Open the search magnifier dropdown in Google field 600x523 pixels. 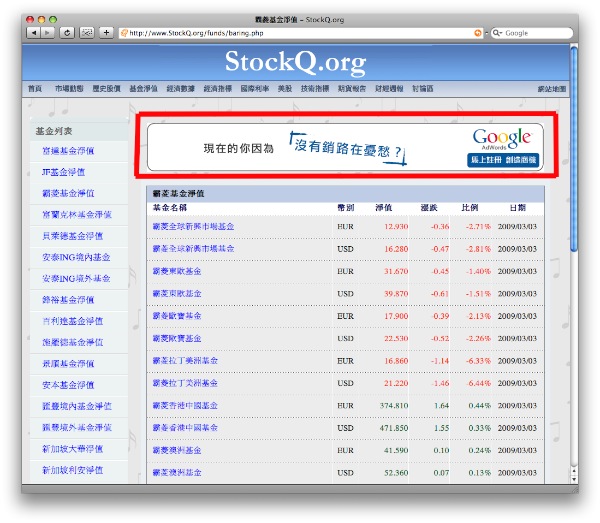click(498, 33)
